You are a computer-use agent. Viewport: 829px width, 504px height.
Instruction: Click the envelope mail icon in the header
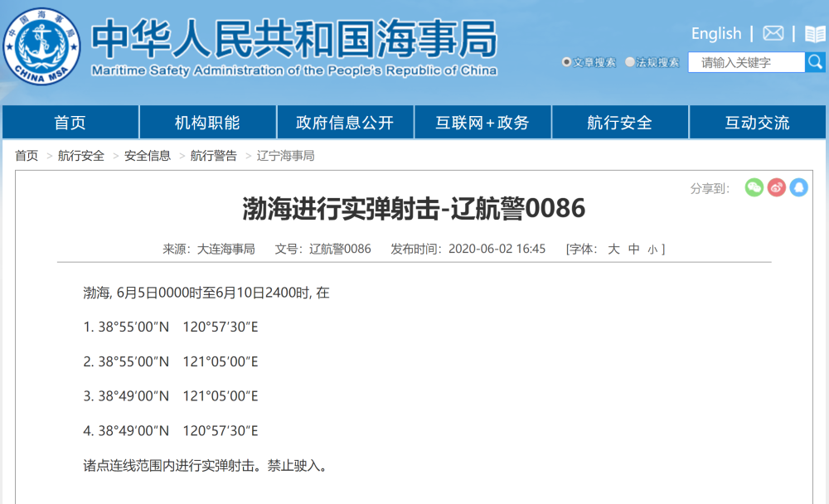tap(773, 34)
